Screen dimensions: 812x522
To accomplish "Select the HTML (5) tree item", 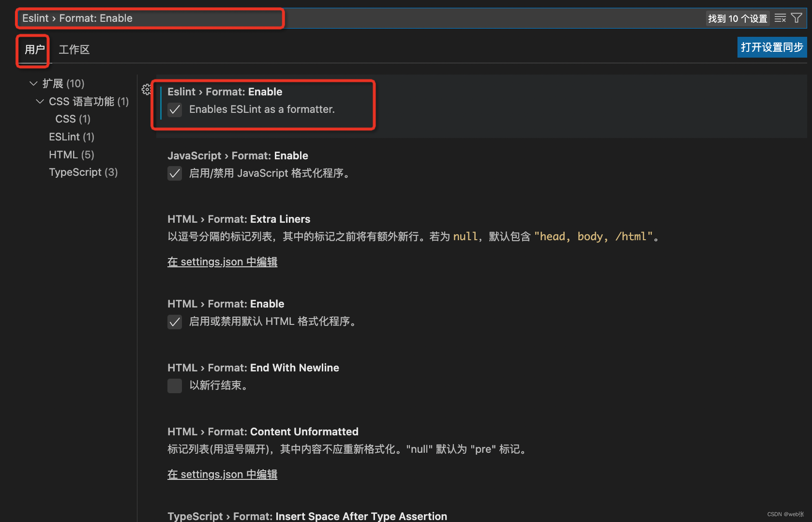I will tap(72, 155).
